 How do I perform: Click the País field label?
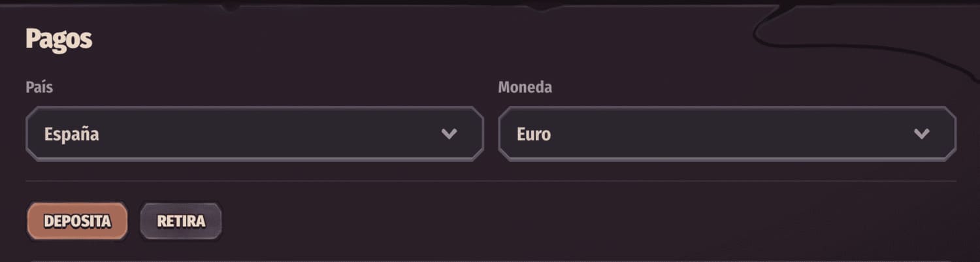click(x=39, y=88)
